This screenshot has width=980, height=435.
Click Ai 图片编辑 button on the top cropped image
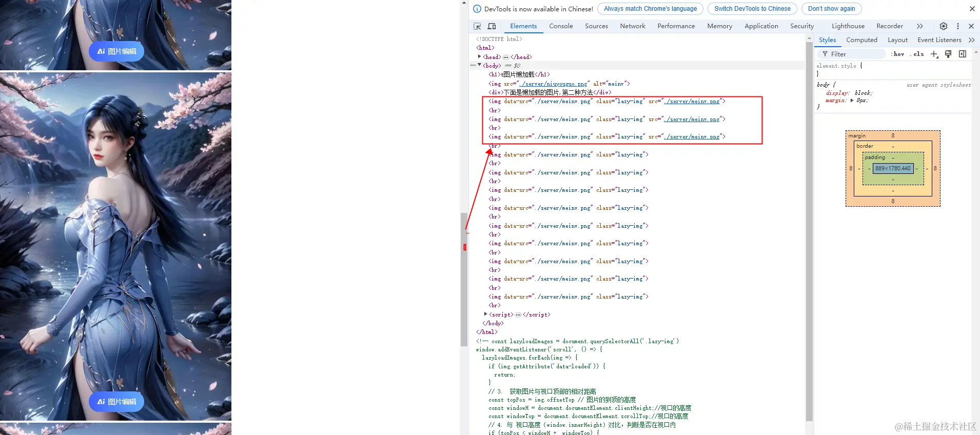click(116, 51)
